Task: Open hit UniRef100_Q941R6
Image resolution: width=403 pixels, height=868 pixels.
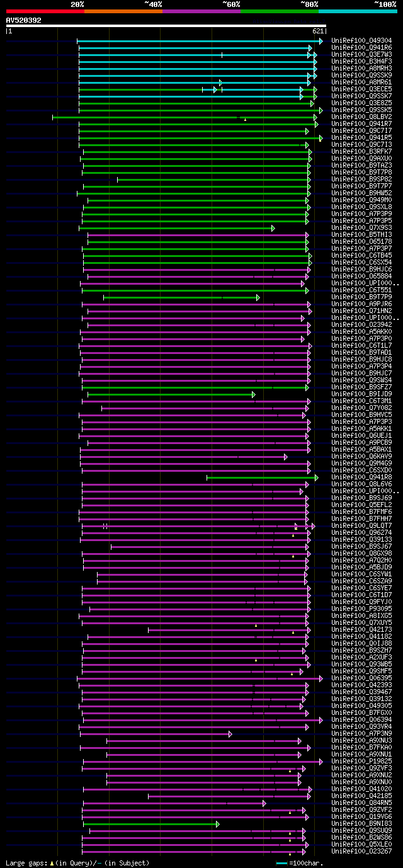Action: [x=361, y=48]
